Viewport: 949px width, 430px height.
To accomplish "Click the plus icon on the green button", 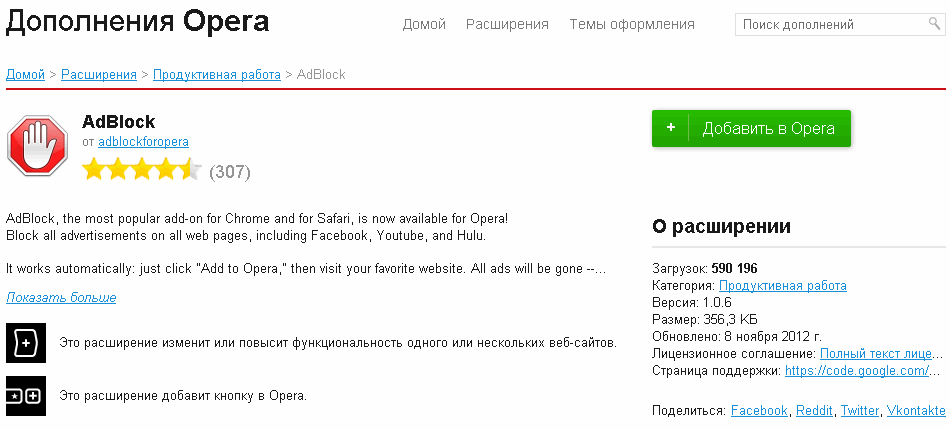I will [x=671, y=128].
